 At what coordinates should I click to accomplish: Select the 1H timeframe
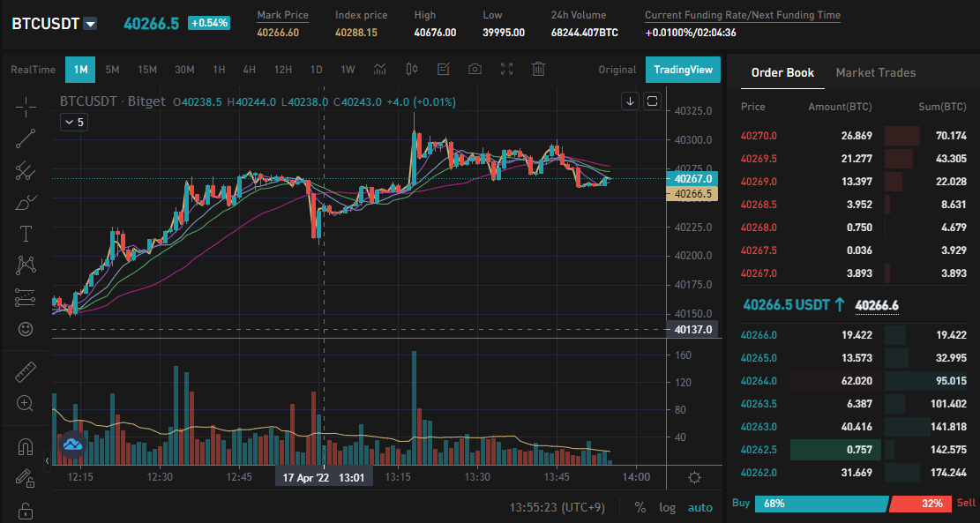click(219, 70)
